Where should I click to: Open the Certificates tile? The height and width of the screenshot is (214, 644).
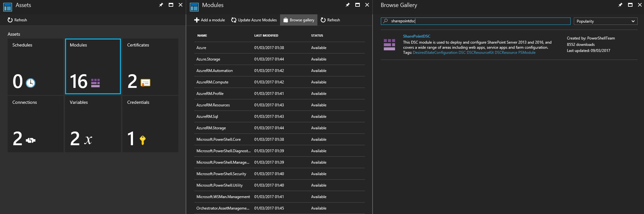point(150,67)
